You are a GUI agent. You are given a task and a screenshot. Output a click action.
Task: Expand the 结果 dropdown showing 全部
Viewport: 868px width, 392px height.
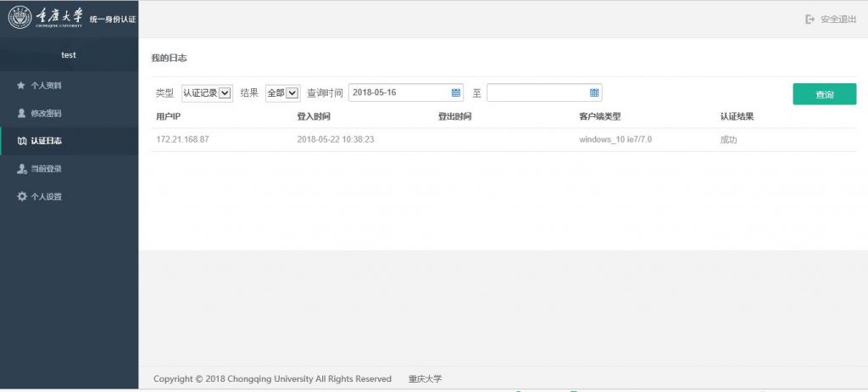tap(282, 93)
